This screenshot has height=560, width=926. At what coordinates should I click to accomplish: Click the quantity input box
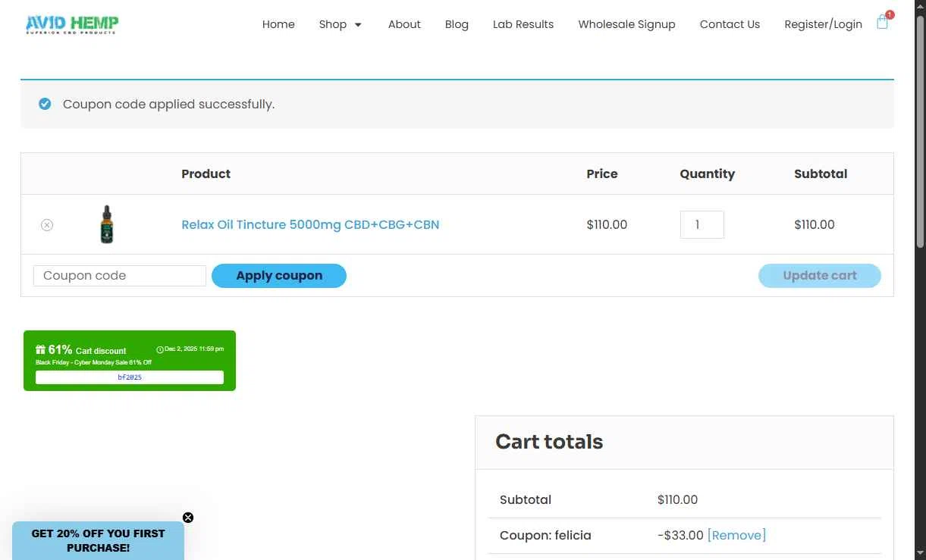point(702,224)
